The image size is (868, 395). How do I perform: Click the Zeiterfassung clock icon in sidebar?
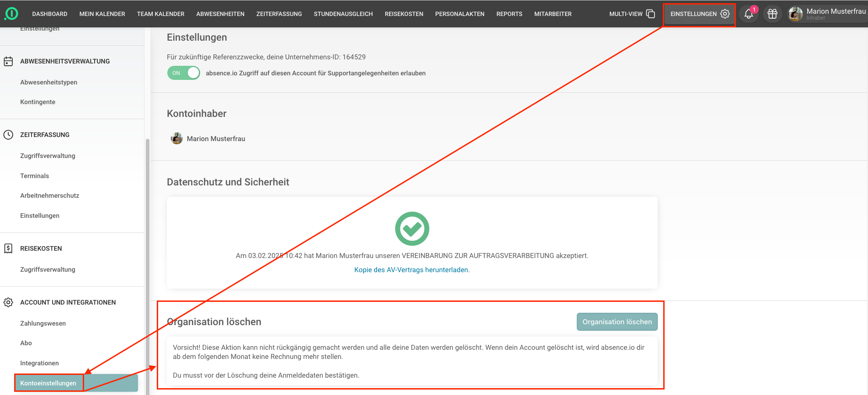pos(8,135)
